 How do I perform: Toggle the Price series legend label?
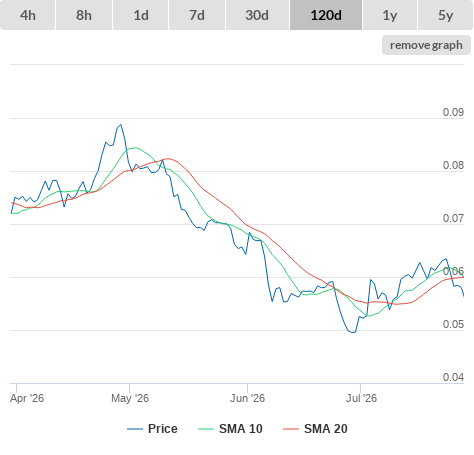pyautogui.click(x=163, y=429)
